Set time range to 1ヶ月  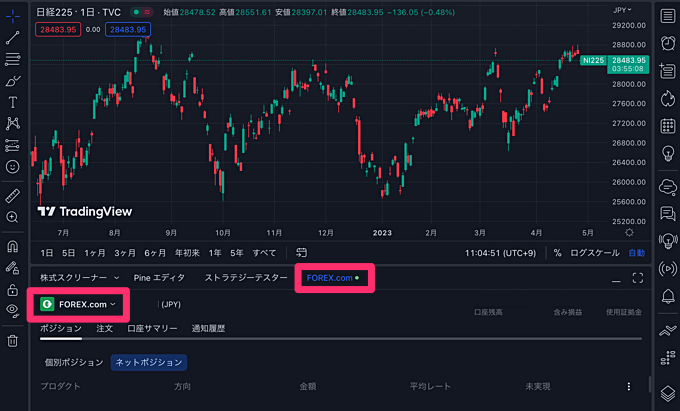tap(95, 253)
